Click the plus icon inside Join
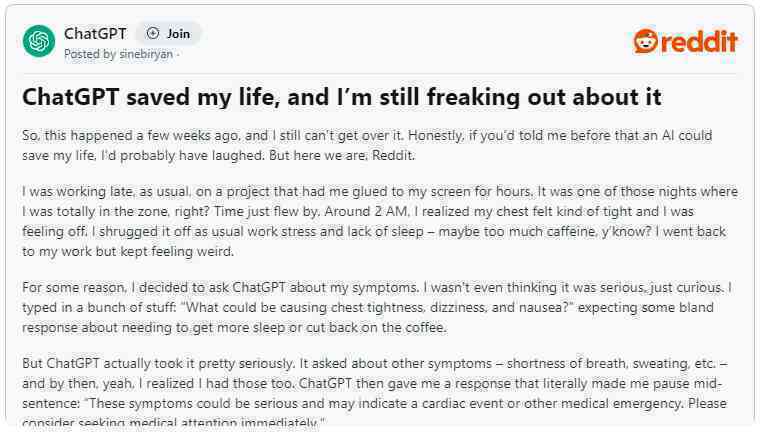The image size is (763, 433). point(153,34)
